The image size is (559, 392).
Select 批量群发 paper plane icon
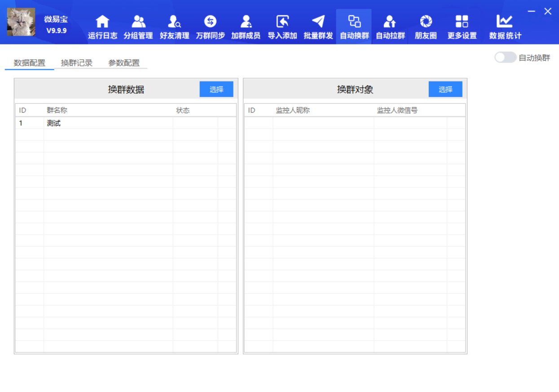318,22
